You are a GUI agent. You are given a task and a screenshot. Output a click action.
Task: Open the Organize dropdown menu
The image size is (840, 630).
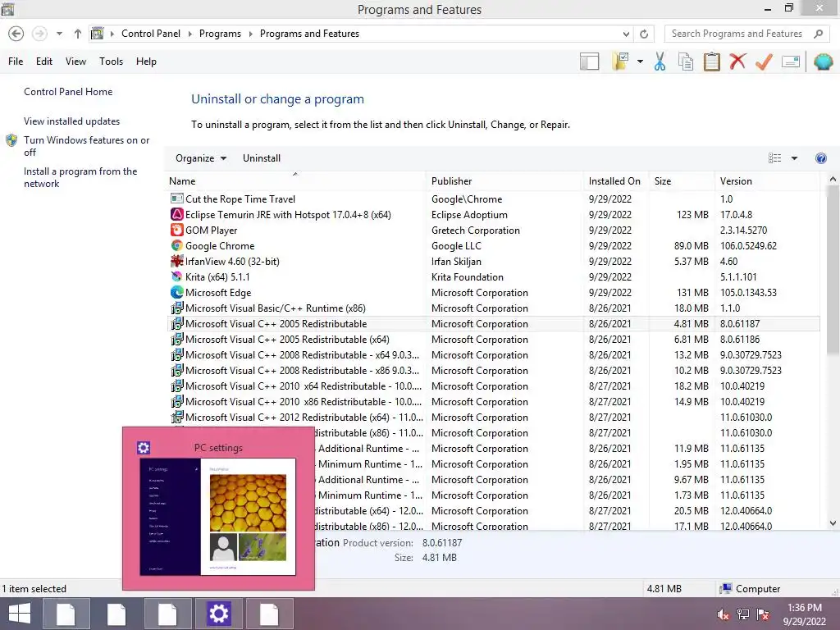201,158
